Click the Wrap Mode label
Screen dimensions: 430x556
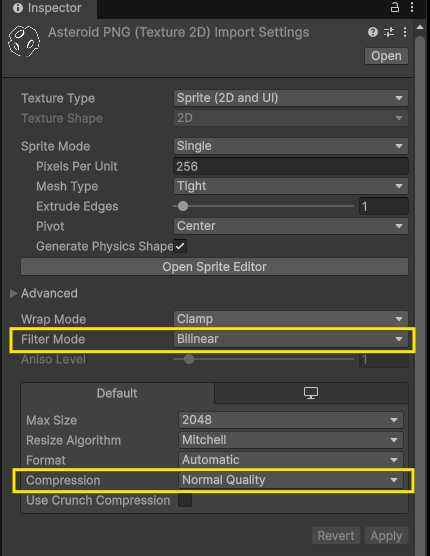pyautogui.click(x=54, y=319)
